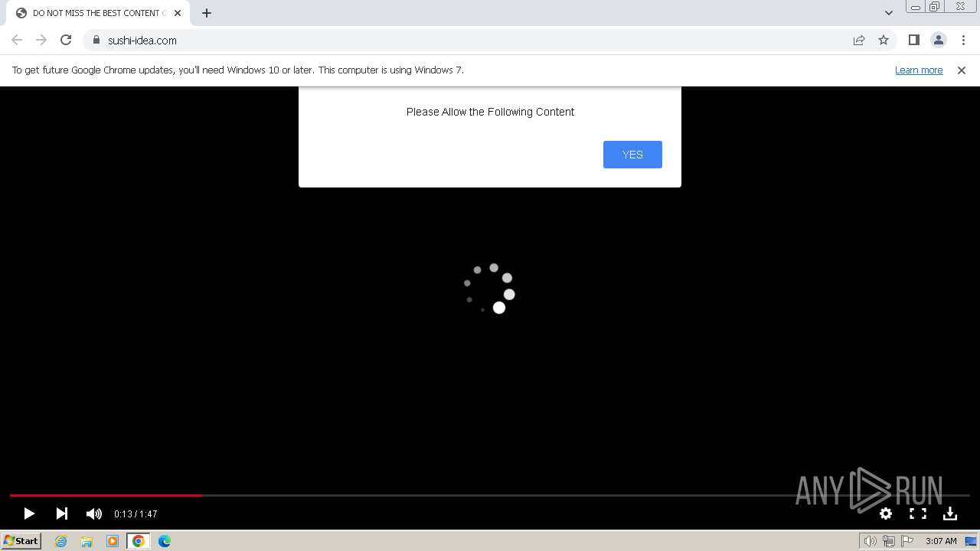This screenshot has width=980, height=551.
Task: Open Chrome profile menu
Action: [x=939, y=40]
